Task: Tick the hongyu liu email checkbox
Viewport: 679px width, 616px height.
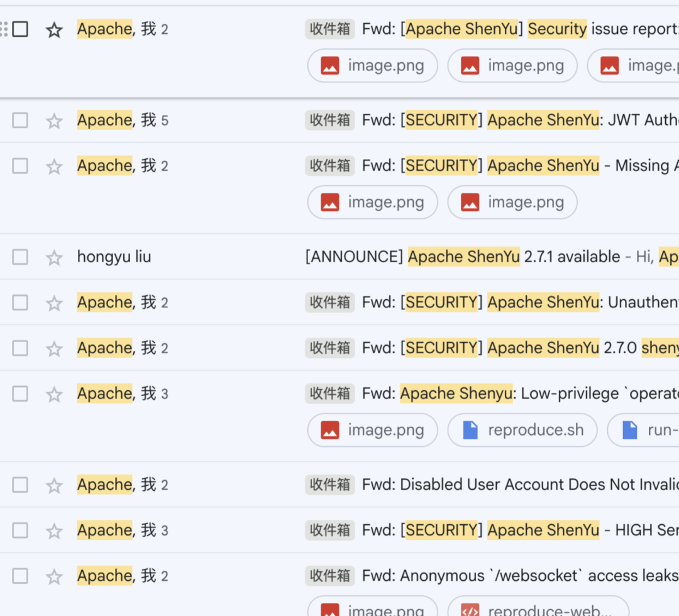Action: [20, 257]
